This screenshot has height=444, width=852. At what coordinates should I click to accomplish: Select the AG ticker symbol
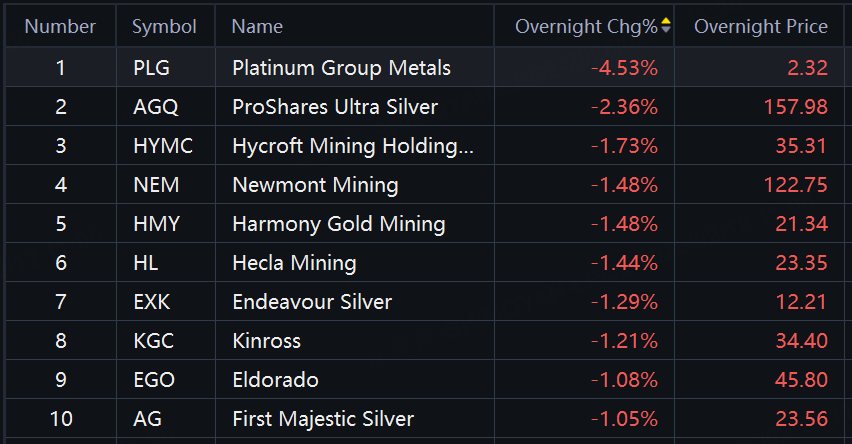[x=146, y=419]
